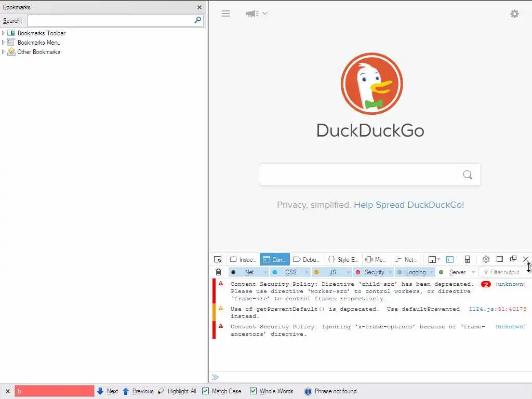Activate the element picker in devtools
The width and height of the screenshot is (532, 399).
[x=218, y=260]
